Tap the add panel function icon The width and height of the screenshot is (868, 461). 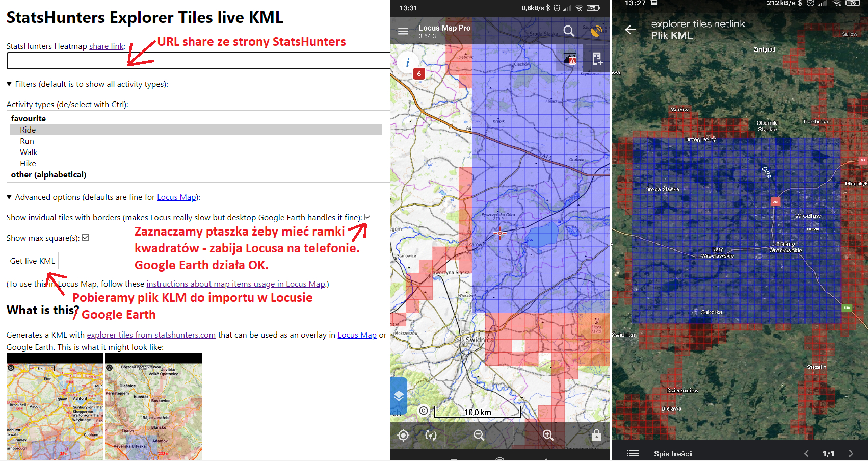point(597,59)
